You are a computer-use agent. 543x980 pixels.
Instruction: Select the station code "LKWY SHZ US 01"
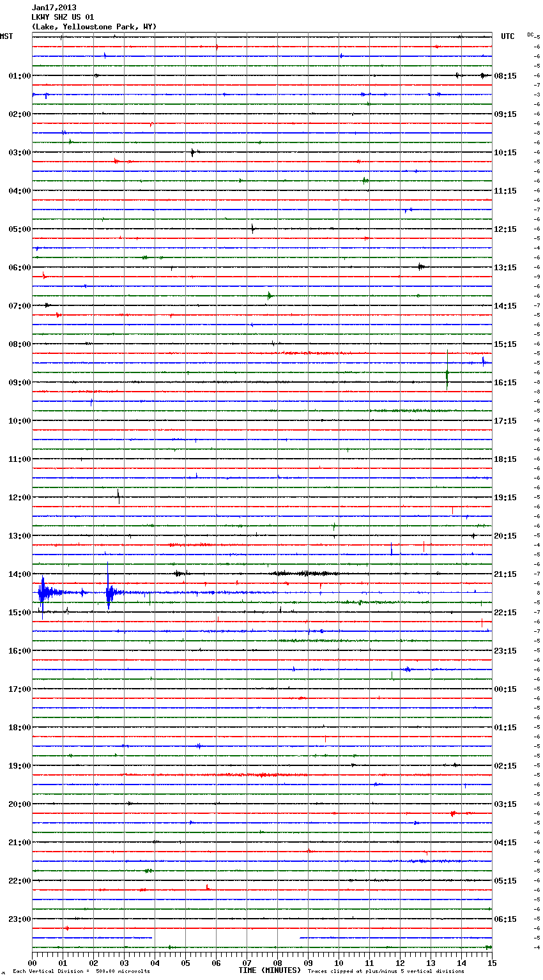(63, 17)
